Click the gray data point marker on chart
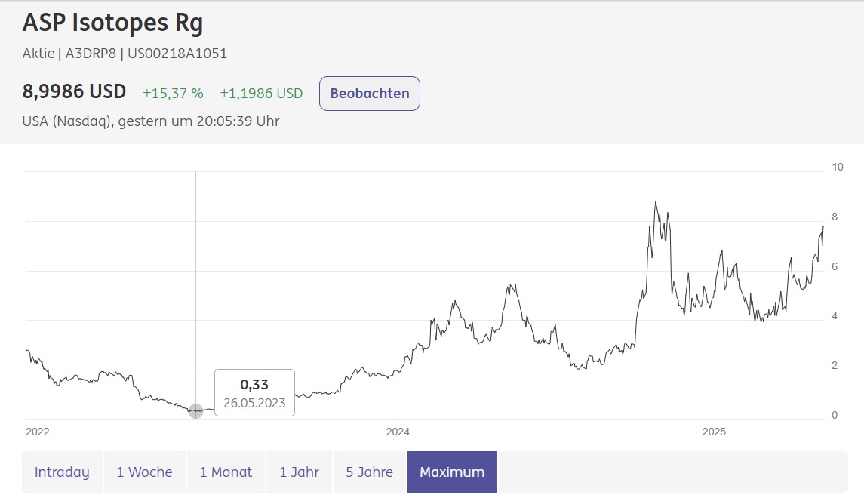The height and width of the screenshot is (504, 864). [195, 411]
